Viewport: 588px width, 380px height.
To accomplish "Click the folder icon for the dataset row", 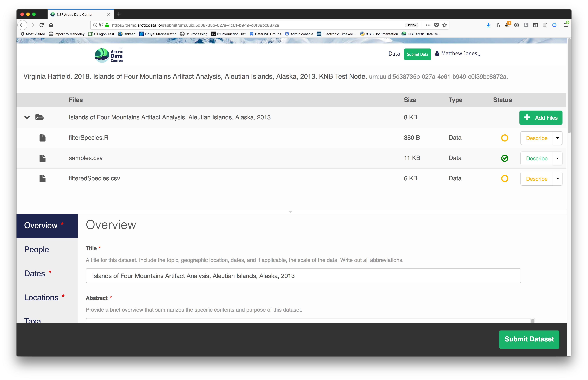I will click(x=40, y=117).
